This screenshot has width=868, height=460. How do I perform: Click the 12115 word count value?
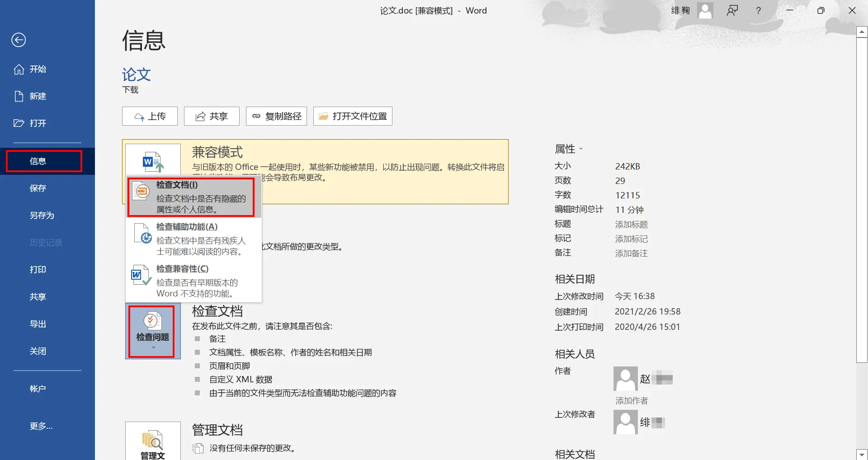(x=627, y=195)
